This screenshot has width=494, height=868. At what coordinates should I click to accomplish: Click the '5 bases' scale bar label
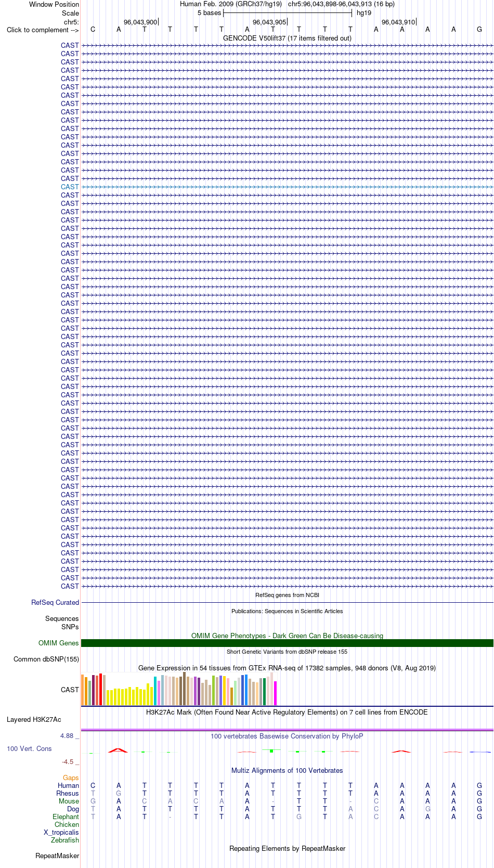pyautogui.click(x=209, y=13)
